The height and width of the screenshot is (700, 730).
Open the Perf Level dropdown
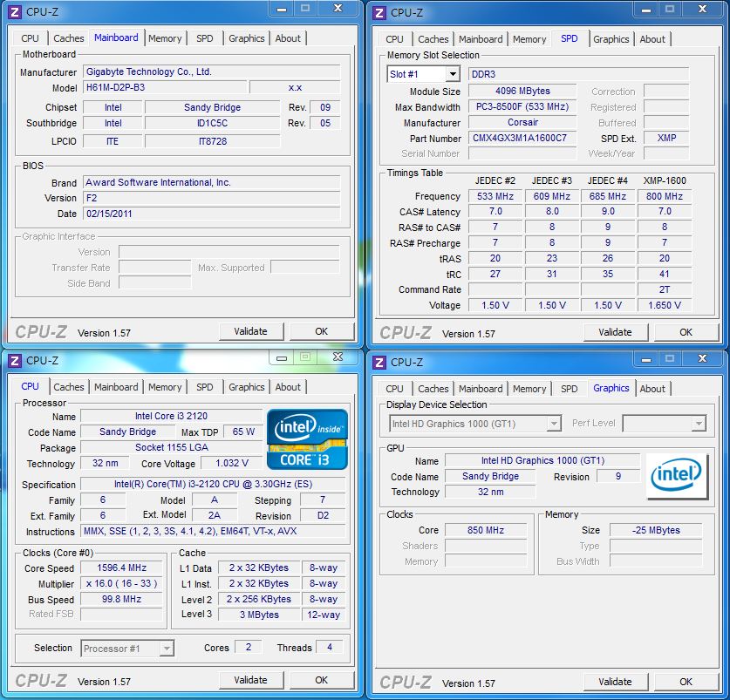699,424
